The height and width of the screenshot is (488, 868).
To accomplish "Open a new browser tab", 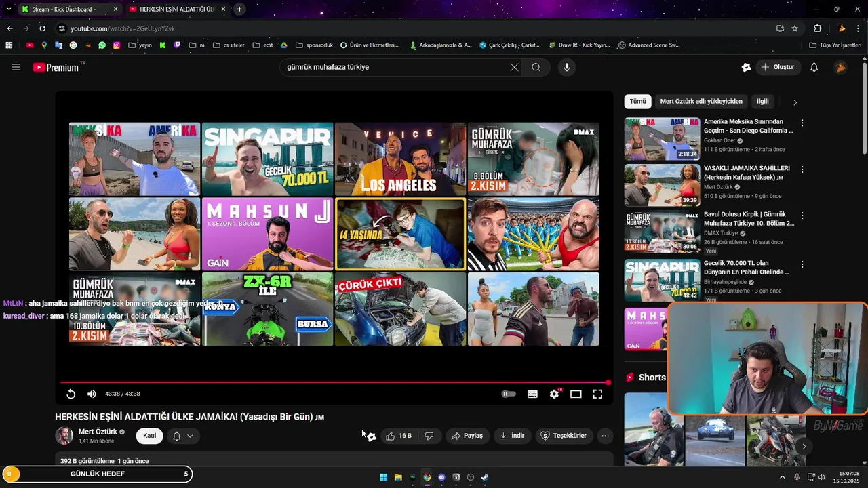I will point(239,9).
